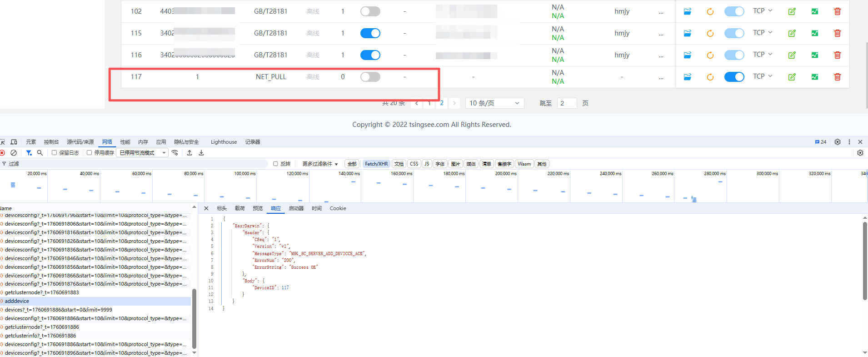Screen dimensions: 868x357
Task: Open TCP dropdown for device 102
Action: [763, 11]
